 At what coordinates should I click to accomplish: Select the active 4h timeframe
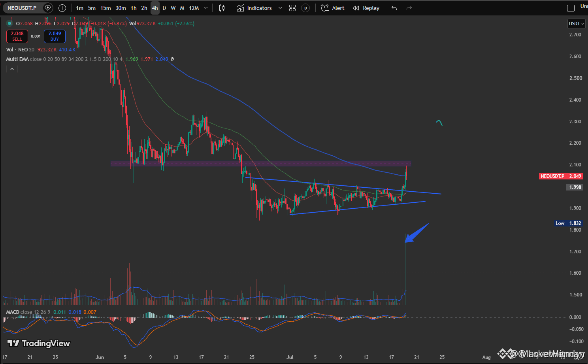(x=155, y=8)
